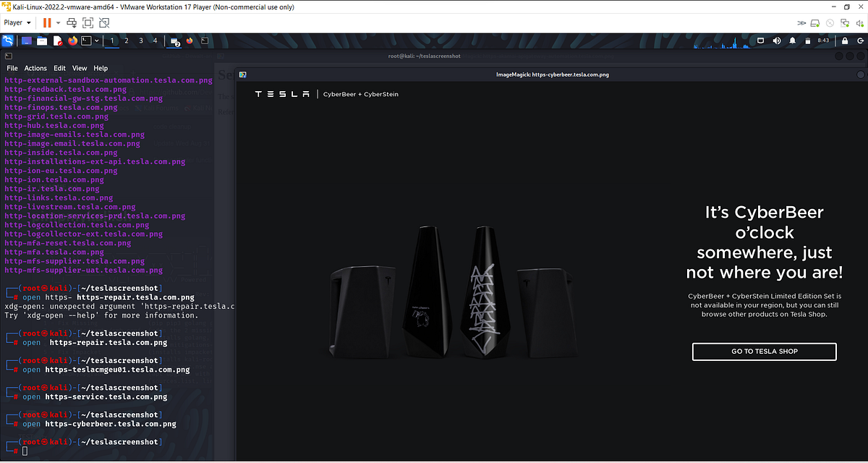Viewport: 868px width, 463px height.
Task: Open the Player menu in VMware
Action: pos(13,22)
